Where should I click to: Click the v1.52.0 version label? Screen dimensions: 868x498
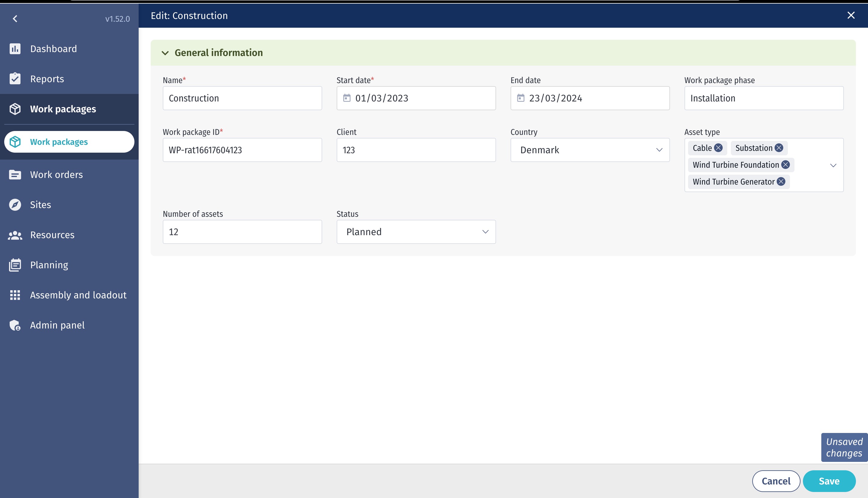click(118, 19)
